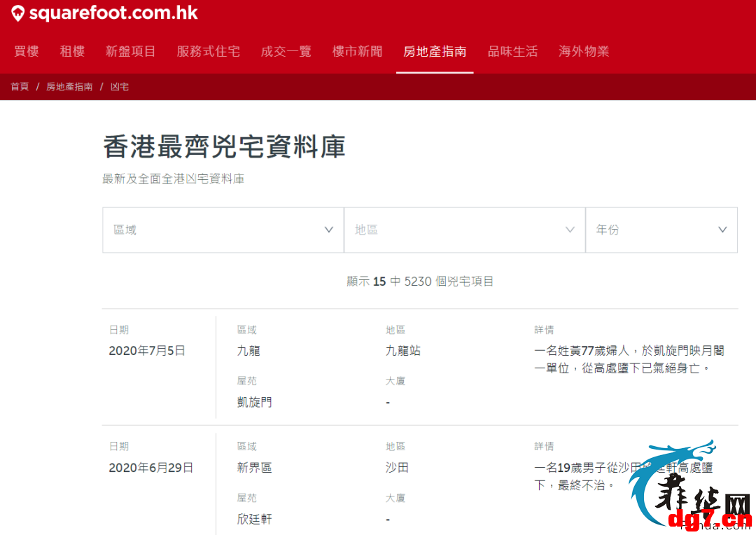The width and height of the screenshot is (756, 535).
Task: Navigate to 成交一覽 in the menu
Action: (286, 51)
